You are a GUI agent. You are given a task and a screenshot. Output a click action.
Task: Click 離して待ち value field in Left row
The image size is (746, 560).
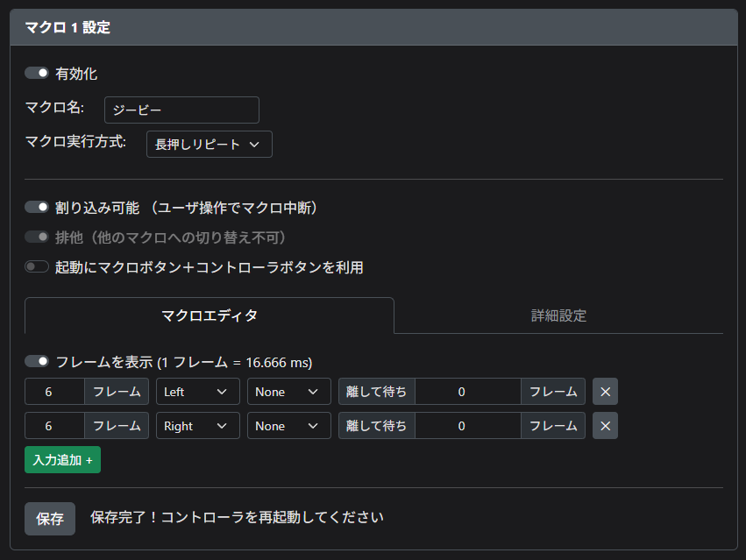pyautogui.click(x=468, y=392)
